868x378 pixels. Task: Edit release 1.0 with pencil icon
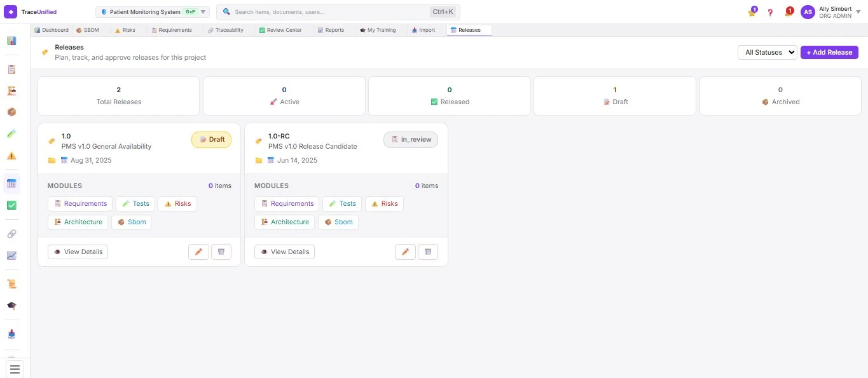point(198,252)
